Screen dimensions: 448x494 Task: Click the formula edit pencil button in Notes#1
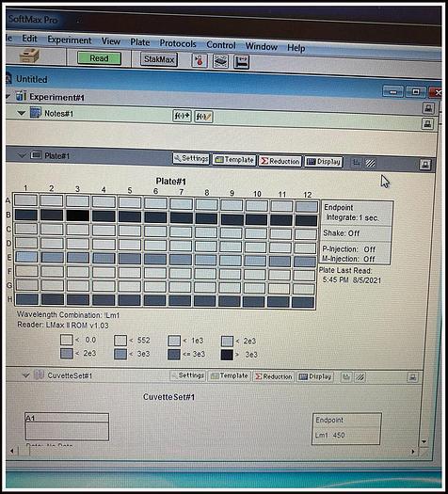(203, 117)
